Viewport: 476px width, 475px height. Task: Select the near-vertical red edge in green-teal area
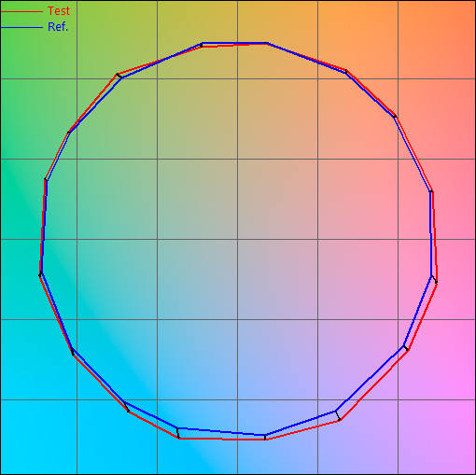coord(43,227)
